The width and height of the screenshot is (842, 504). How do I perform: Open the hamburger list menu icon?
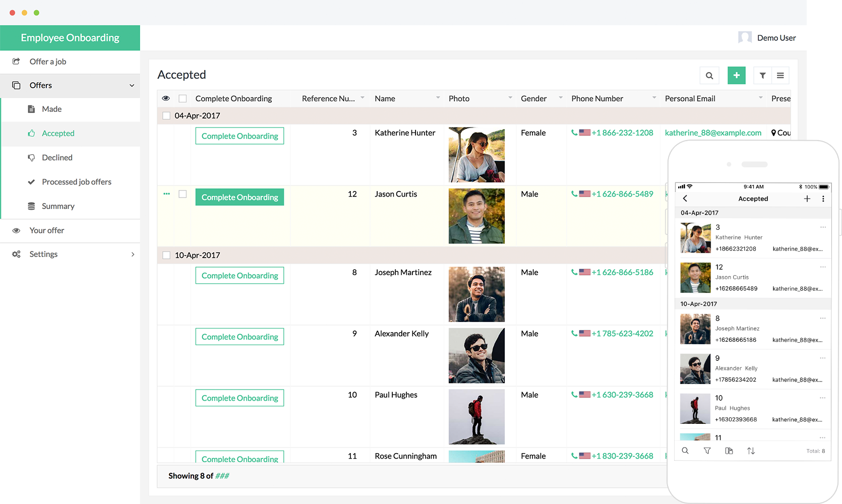click(x=780, y=76)
